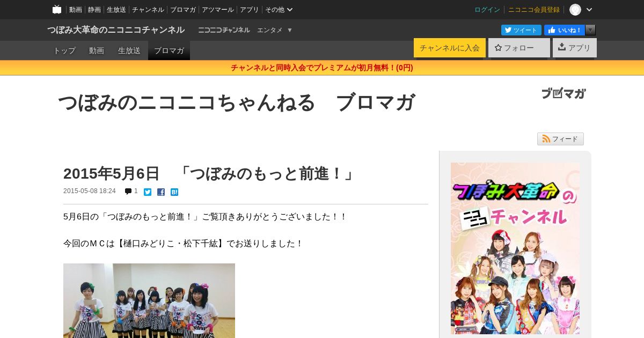
Task: Open the group photo in article
Action: click(x=149, y=300)
